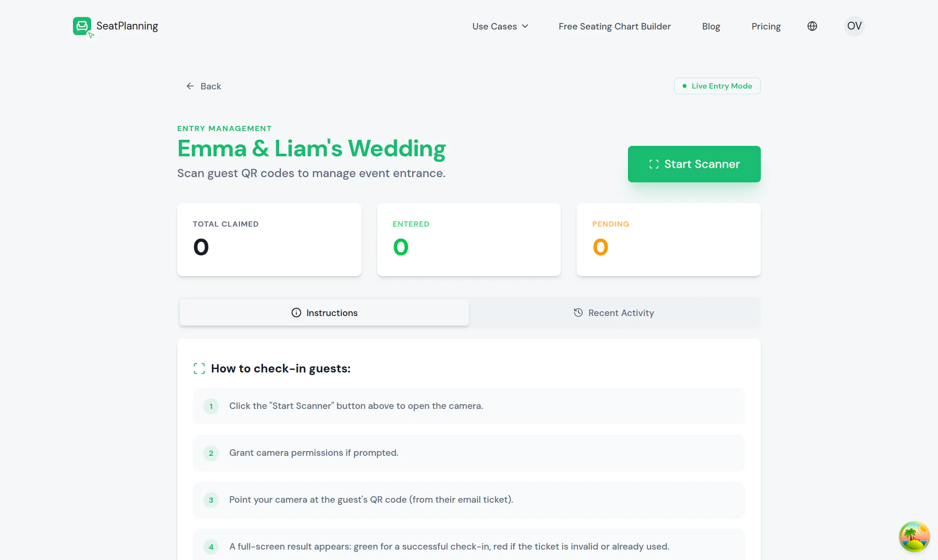Image resolution: width=938 pixels, height=560 pixels.
Task: Click the Emma & Liam's Wedding title
Action: pos(311,148)
